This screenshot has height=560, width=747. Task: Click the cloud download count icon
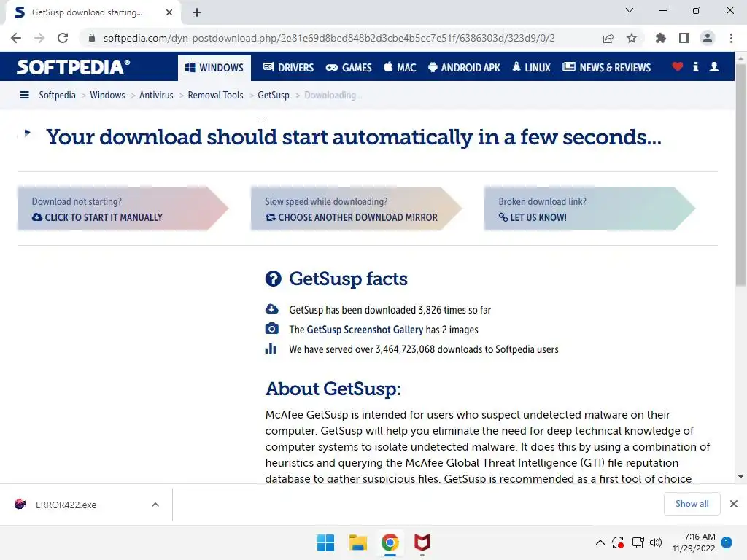pos(271,309)
